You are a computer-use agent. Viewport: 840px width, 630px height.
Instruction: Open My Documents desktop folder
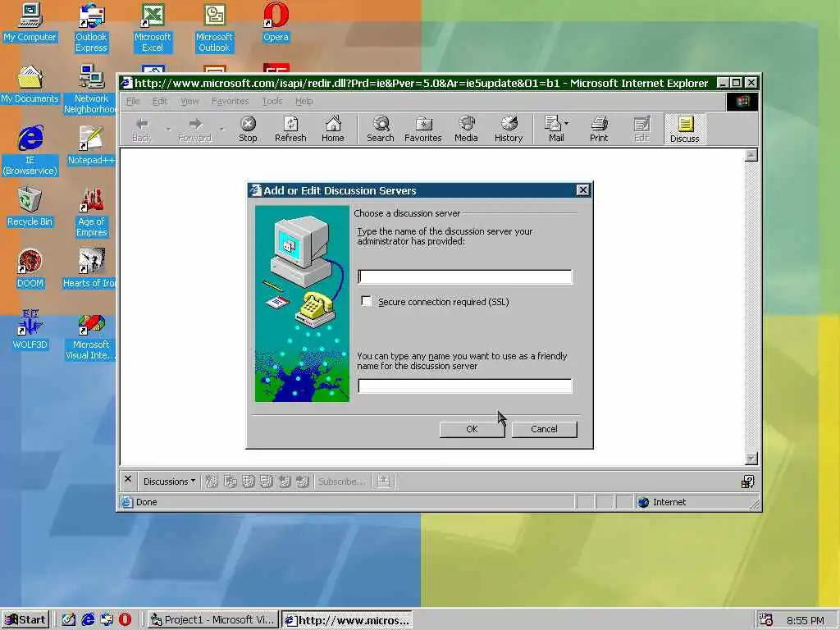(x=30, y=84)
